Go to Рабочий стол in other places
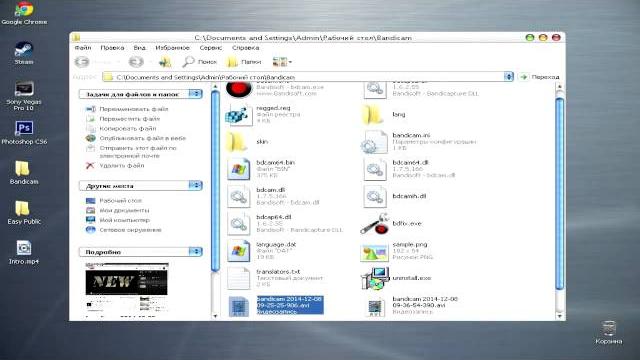This screenshot has width=640, height=360. point(120,200)
